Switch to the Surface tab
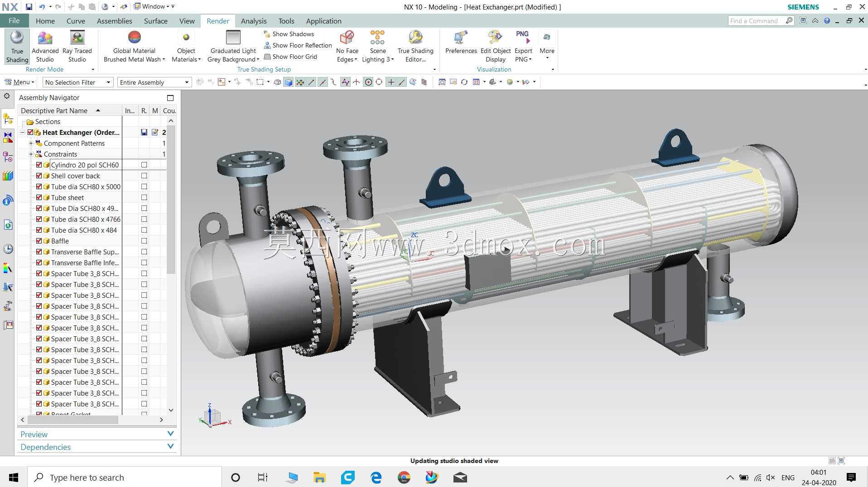 pyautogui.click(x=156, y=21)
